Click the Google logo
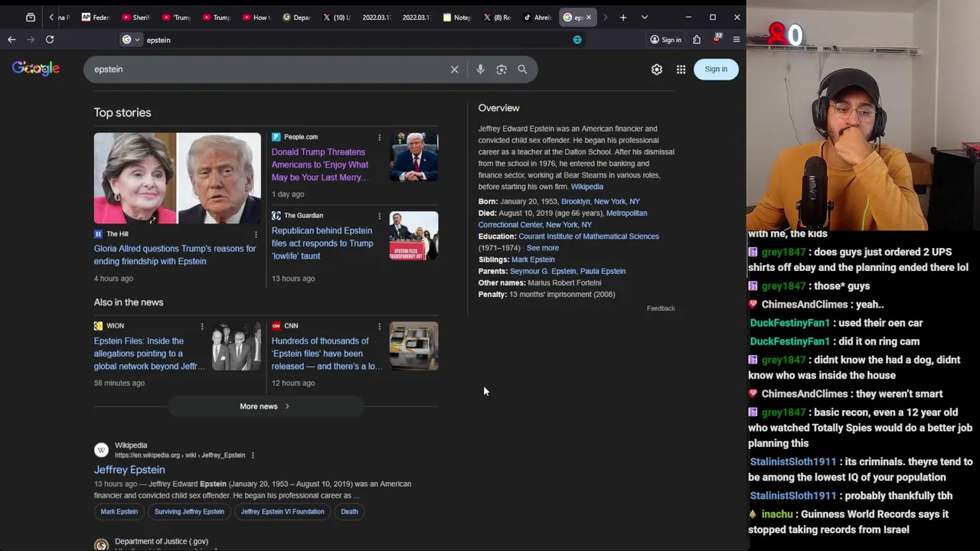 pos(36,69)
